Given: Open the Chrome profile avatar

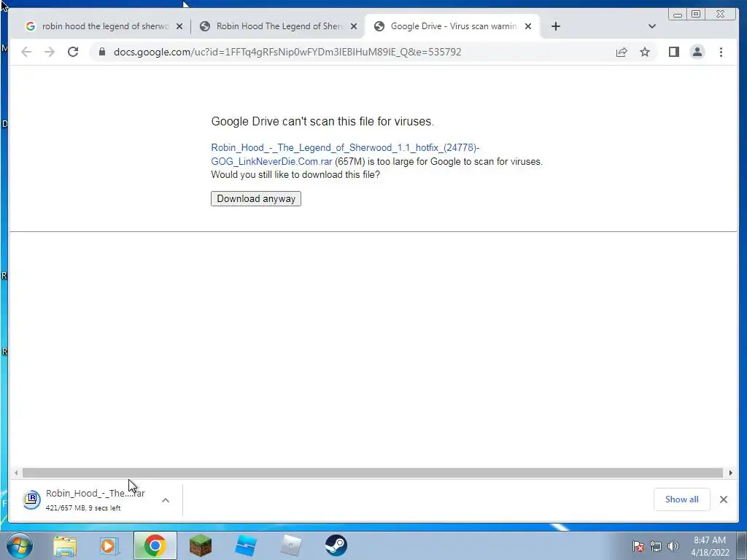Looking at the screenshot, I should (x=697, y=52).
